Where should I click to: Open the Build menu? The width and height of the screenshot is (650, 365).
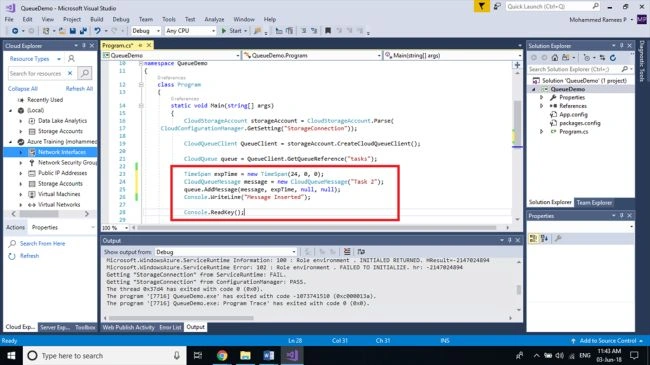[x=97, y=19]
